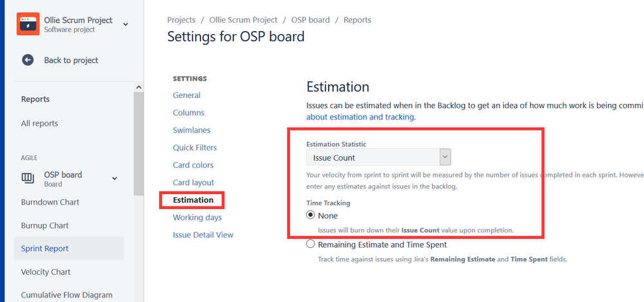The image size is (644, 302).
Task: Click the Back to project arrow icon
Action: (28, 60)
